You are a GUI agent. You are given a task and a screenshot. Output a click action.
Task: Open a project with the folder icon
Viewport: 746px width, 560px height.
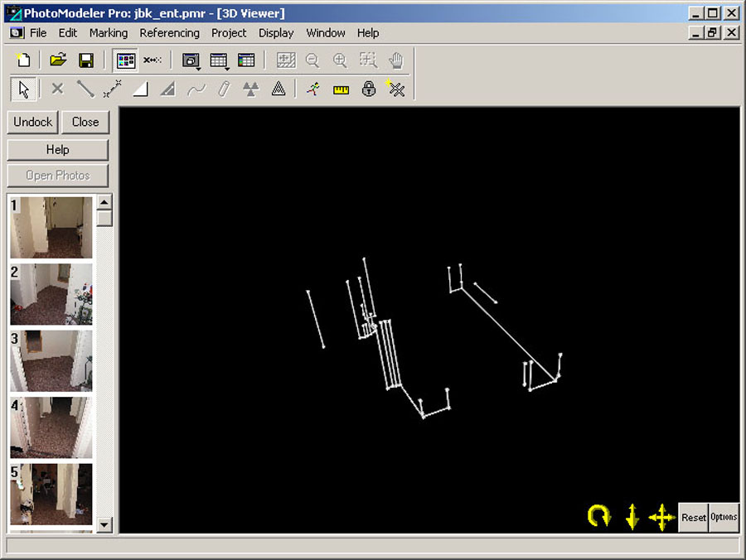pos(58,60)
